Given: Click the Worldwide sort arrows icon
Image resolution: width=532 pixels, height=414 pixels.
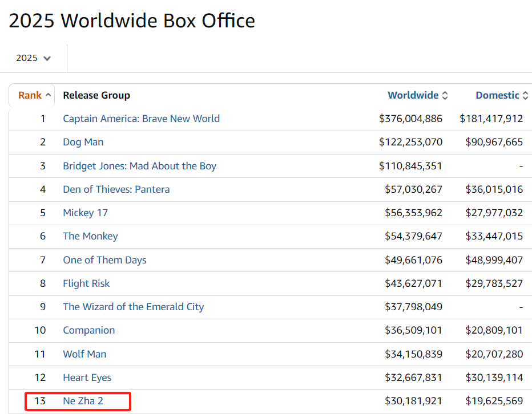Looking at the screenshot, I should coord(445,96).
